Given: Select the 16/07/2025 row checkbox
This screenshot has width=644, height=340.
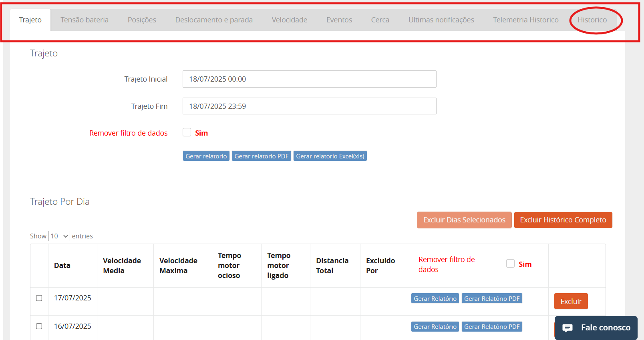Looking at the screenshot, I should [39, 326].
